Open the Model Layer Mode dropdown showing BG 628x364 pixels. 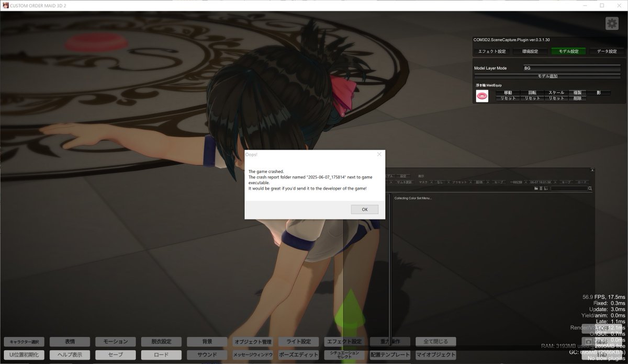(570, 67)
